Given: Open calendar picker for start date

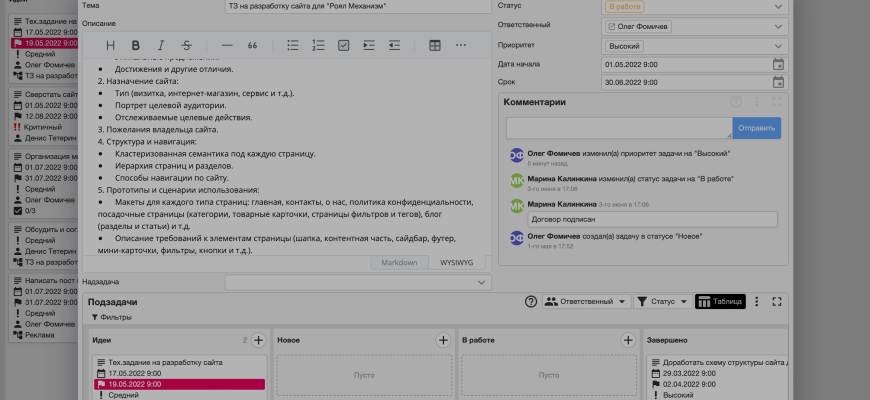Looking at the screenshot, I should (x=778, y=65).
